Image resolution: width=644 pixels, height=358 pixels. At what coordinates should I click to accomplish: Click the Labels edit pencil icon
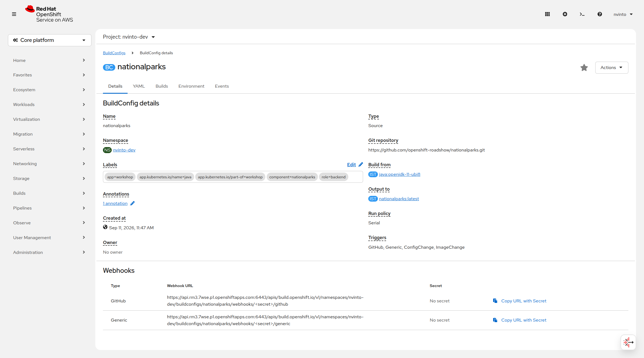click(361, 164)
